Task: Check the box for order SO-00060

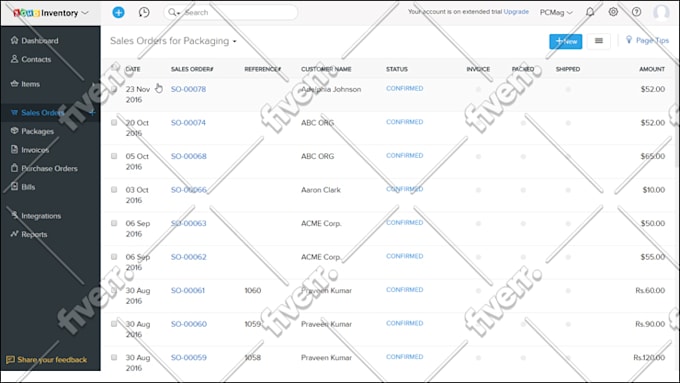Action: coord(114,324)
